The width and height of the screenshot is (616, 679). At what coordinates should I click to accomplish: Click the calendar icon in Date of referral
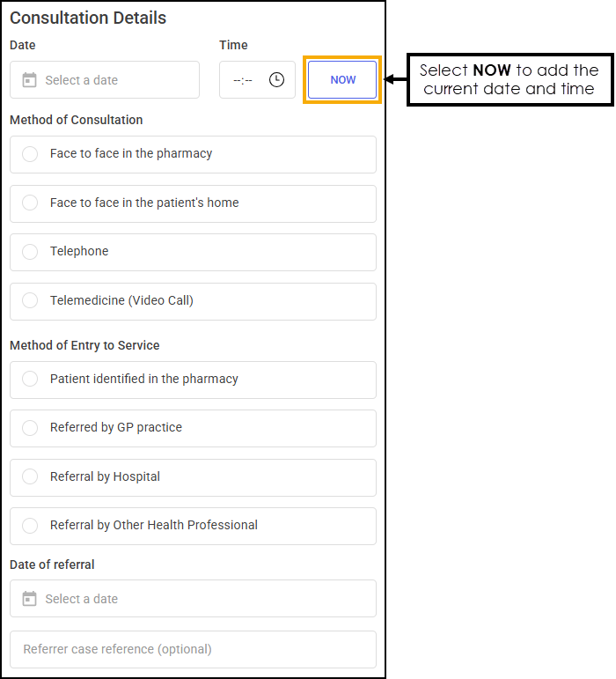[29, 599]
